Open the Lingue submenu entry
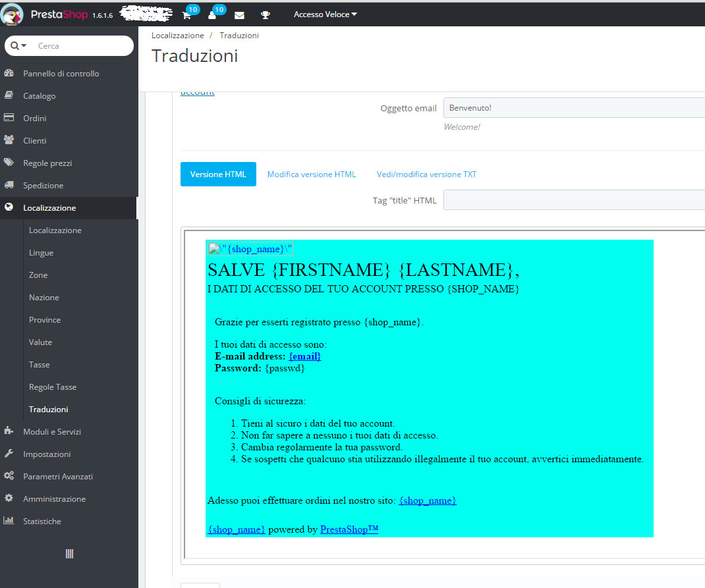705x588 pixels. tap(42, 253)
